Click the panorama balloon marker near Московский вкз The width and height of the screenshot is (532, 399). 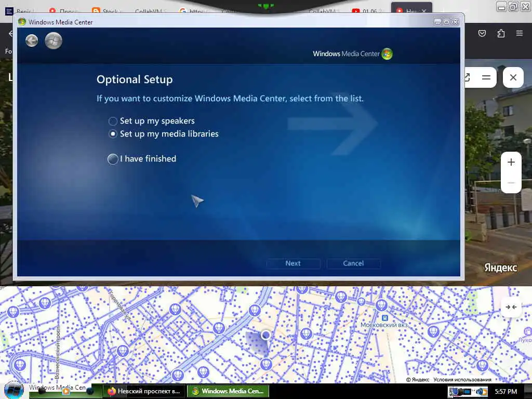tap(381, 304)
